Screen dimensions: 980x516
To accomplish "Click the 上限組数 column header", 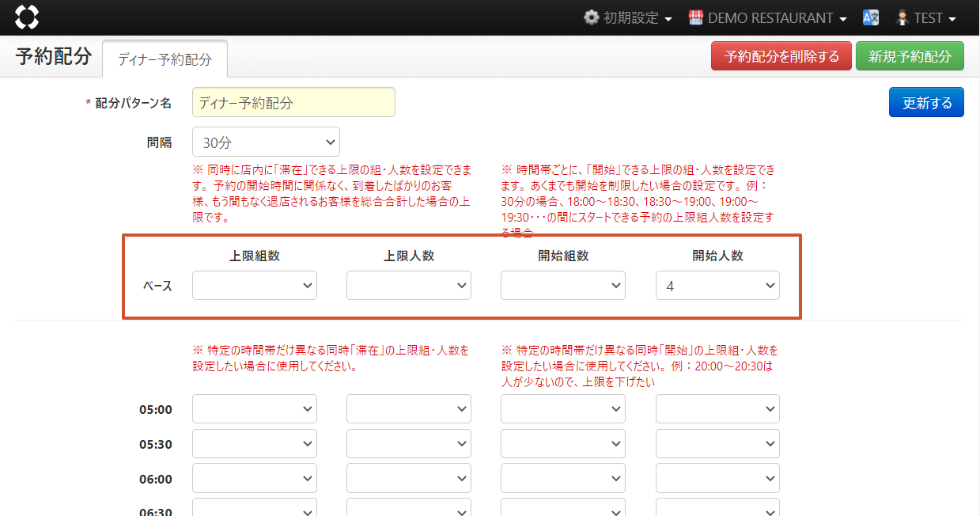I will click(x=255, y=256).
